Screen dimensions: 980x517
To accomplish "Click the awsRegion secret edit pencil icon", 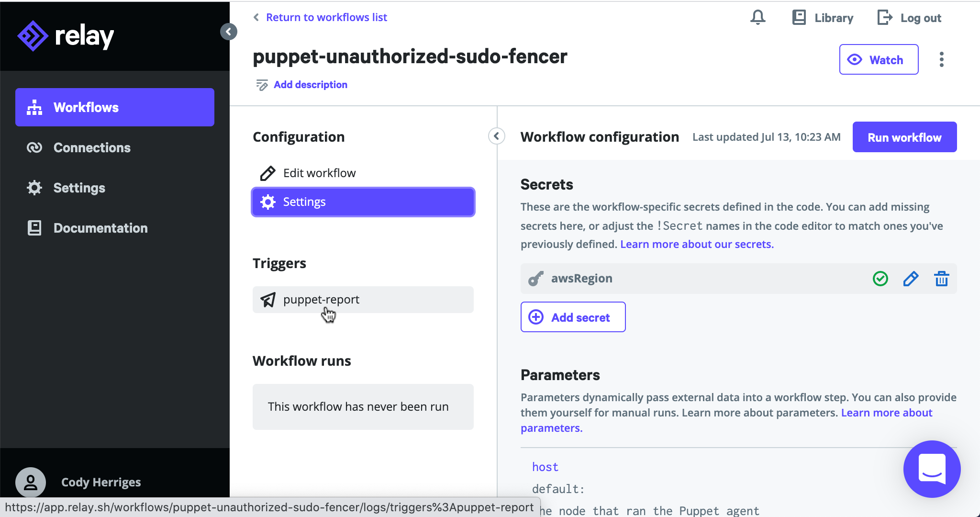I will (911, 279).
